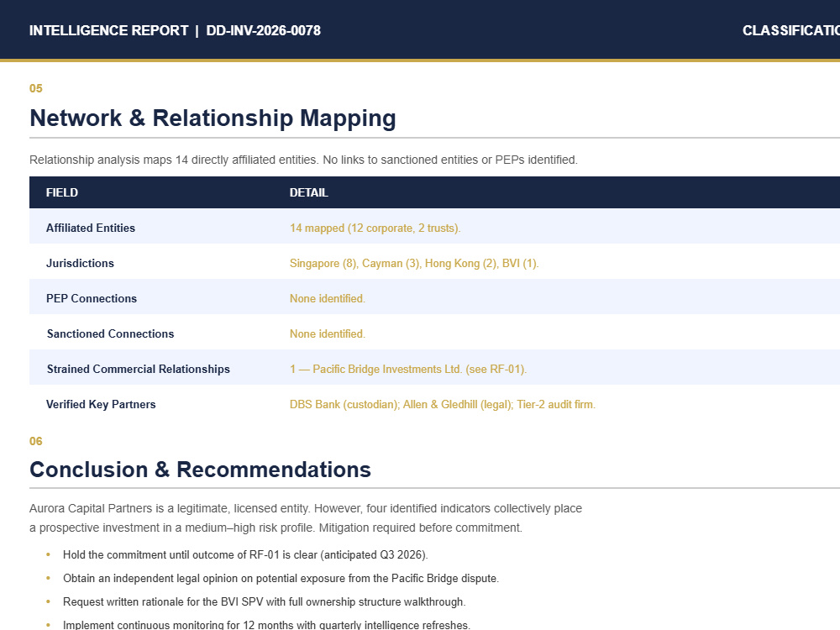Viewport: 840px width, 630px height.
Task: Select the Affiliated Entities row label
Action: [x=91, y=228]
